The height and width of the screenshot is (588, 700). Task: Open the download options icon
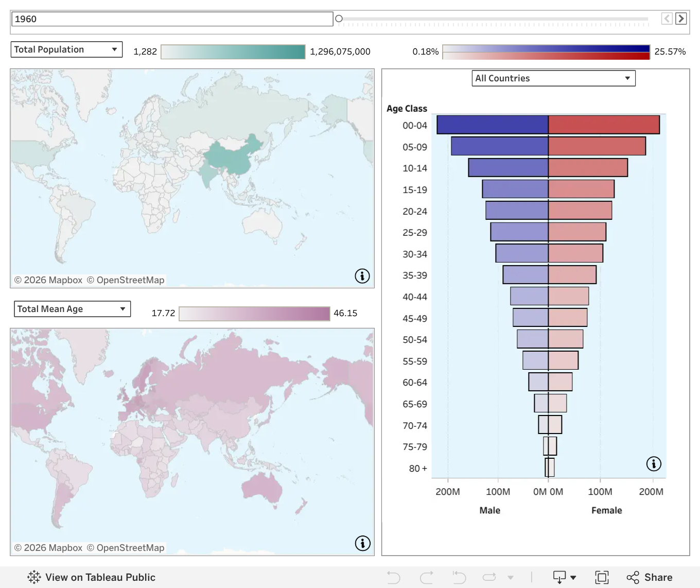click(559, 577)
